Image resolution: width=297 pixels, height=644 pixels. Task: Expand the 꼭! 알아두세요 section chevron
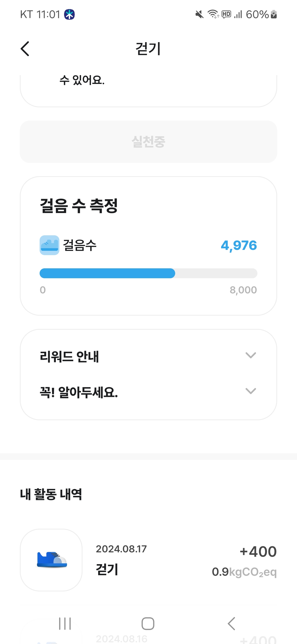tap(251, 391)
